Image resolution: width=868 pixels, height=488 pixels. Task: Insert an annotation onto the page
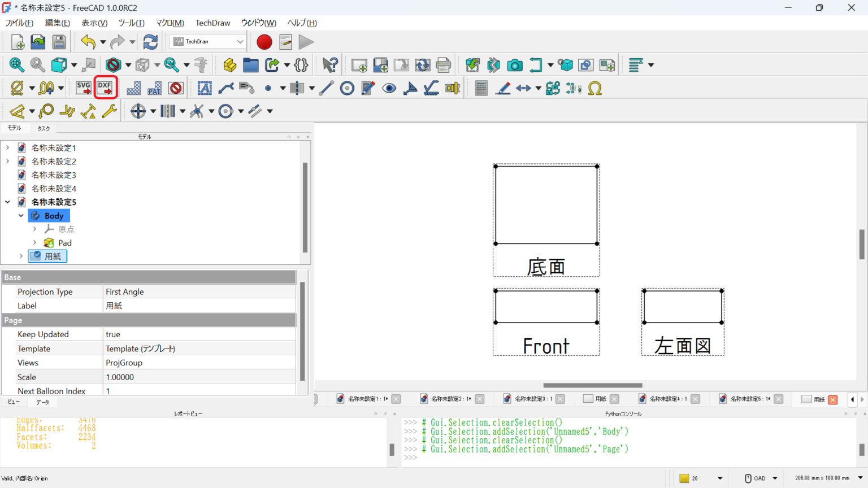[x=204, y=88]
